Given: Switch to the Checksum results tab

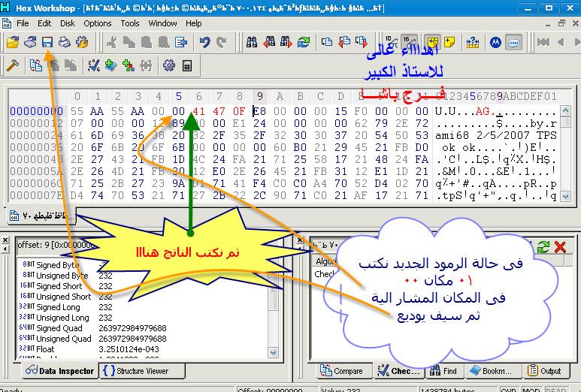Looking at the screenshot, I should click(398, 371).
